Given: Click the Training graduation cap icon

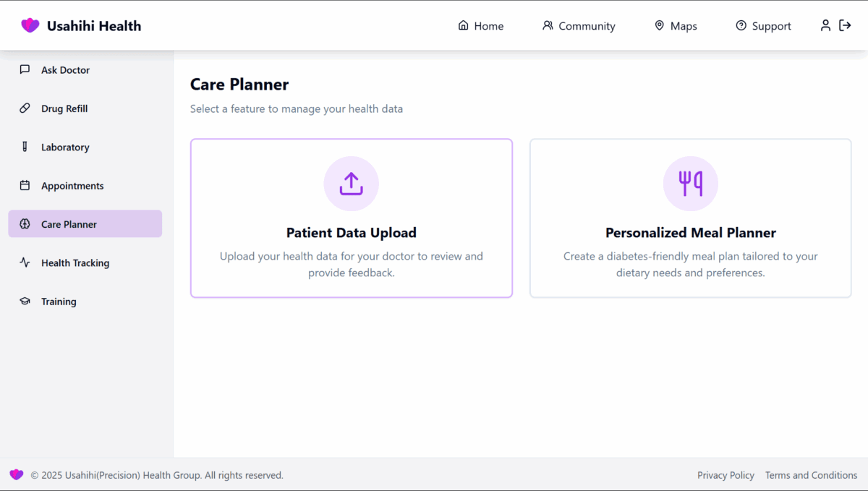Looking at the screenshot, I should (x=25, y=302).
